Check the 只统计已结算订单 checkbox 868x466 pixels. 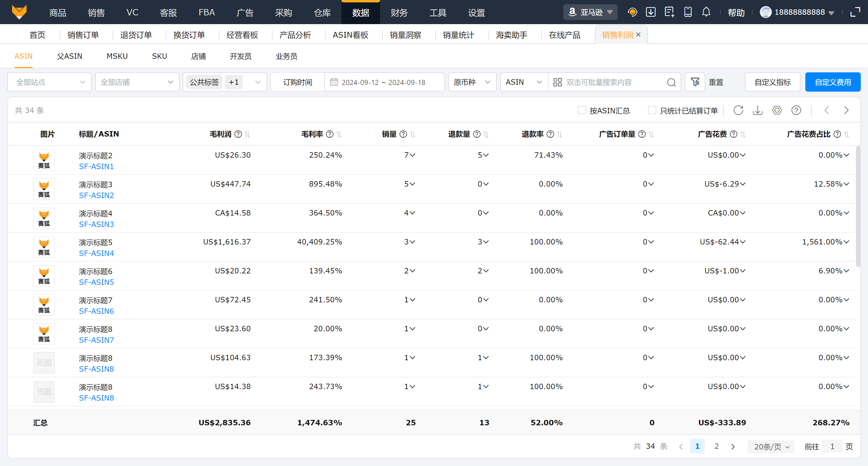[652, 110]
